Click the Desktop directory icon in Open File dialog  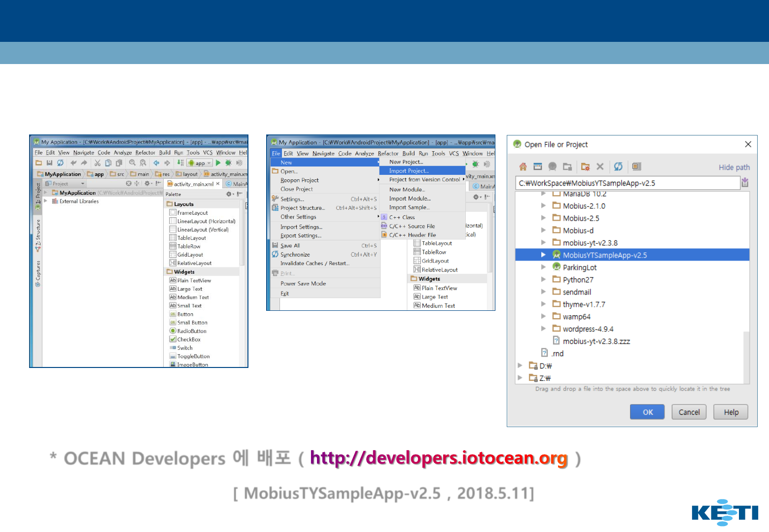point(538,166)
